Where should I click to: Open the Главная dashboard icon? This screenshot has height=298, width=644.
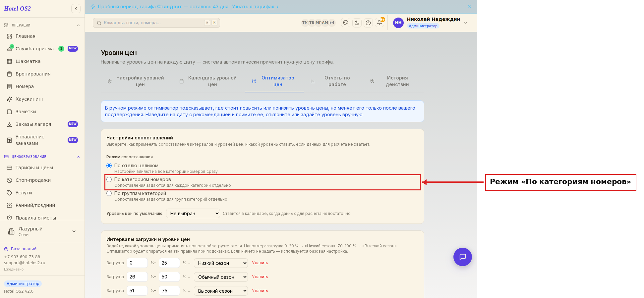[9, 36]
